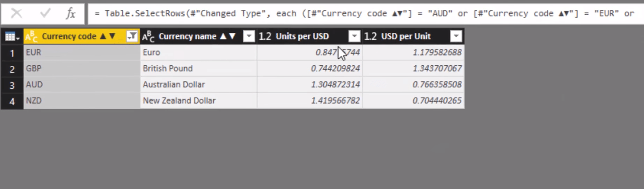Image resolution: width=644 pixels, height=189 pixels.
Task: Change the USD per Unit 1.2 type icon
Action: [x=370, y=36]
